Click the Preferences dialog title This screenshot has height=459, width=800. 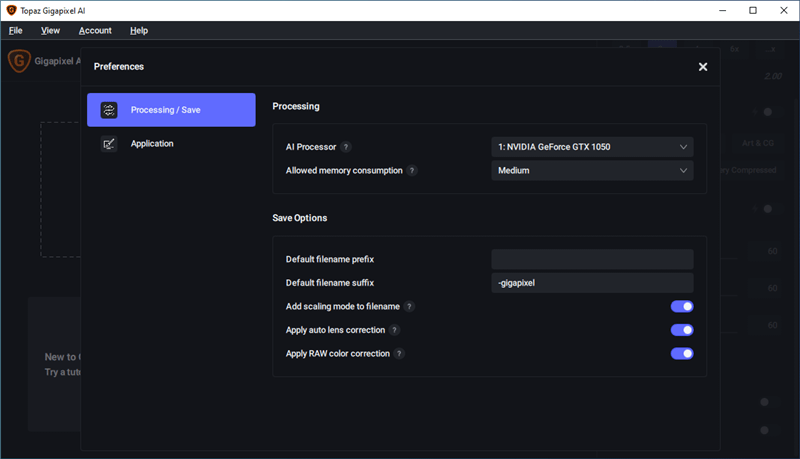coord(119,66)
